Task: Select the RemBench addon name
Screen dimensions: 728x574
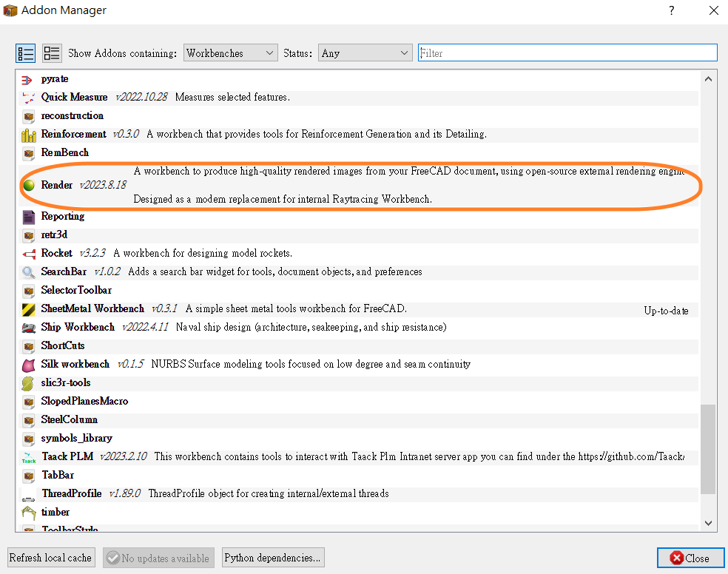Action: click(x=65, y=152)
